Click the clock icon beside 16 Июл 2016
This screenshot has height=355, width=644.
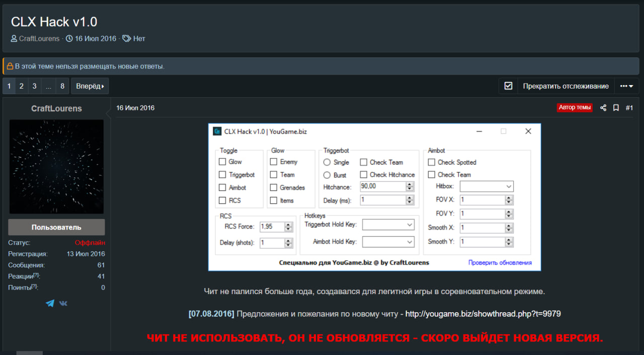69,38
